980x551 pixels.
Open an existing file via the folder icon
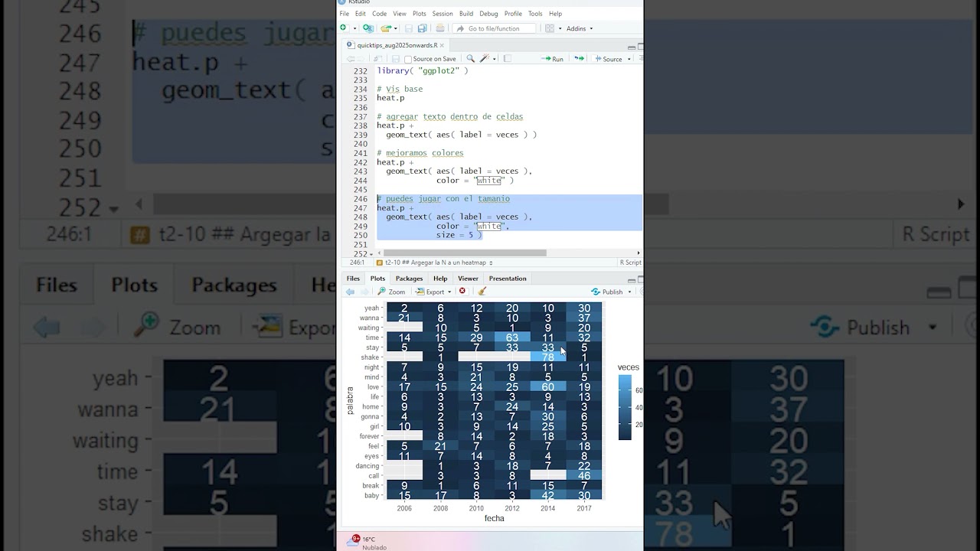point(386,28)
